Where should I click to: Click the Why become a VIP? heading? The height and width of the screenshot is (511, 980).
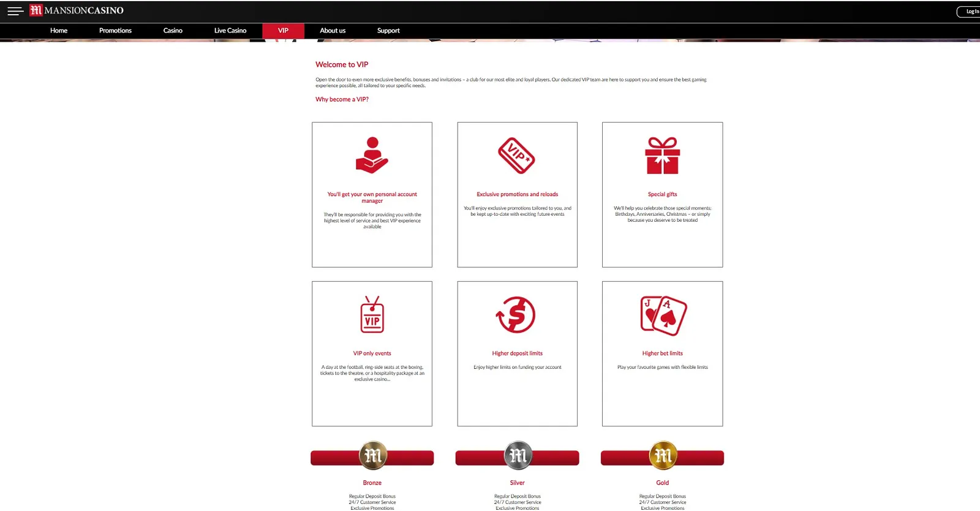tap(342, 99)
